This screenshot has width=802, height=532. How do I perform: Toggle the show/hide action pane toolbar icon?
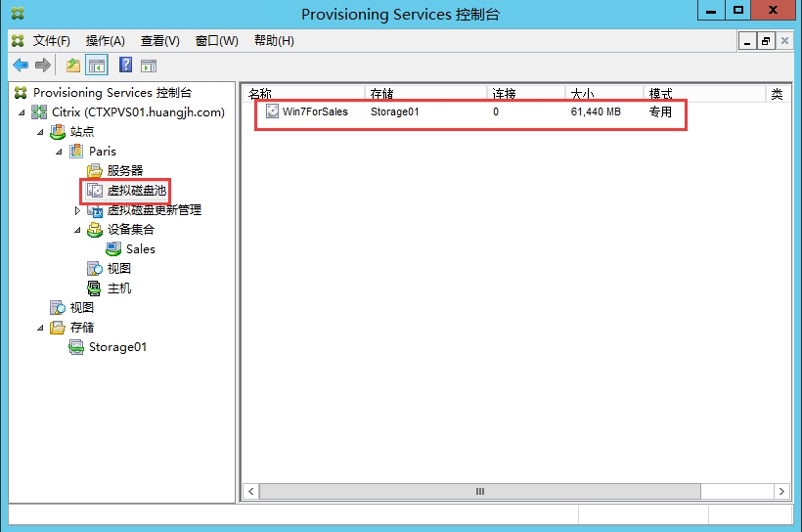pos(149,66)
